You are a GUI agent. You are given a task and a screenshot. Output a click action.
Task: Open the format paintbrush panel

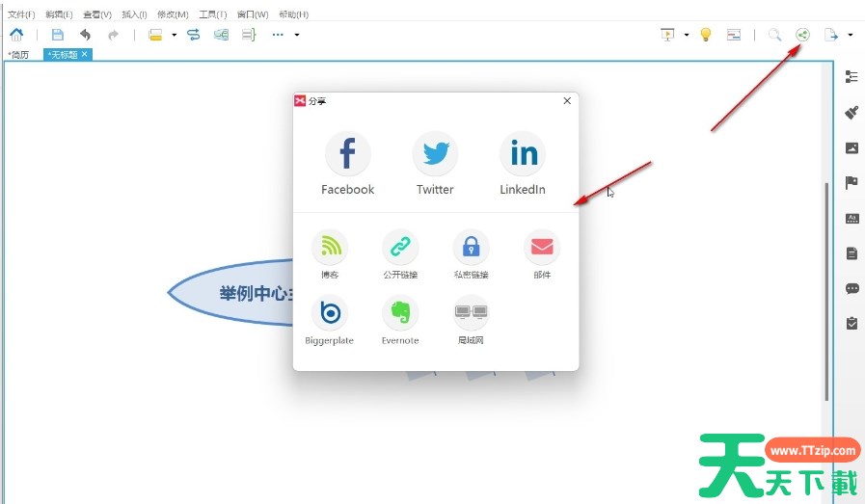coord(851,112)
